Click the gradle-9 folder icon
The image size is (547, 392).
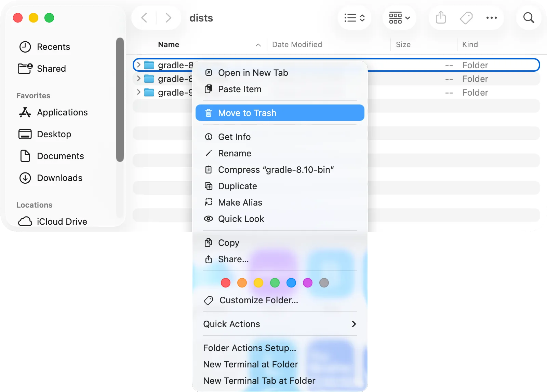149,93
